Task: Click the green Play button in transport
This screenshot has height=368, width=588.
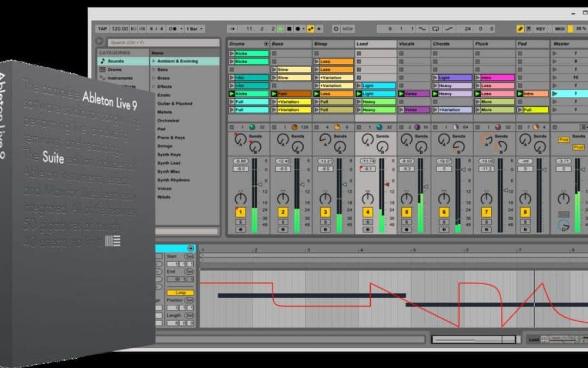Action: pyautogui.click(x=280, y=28)
